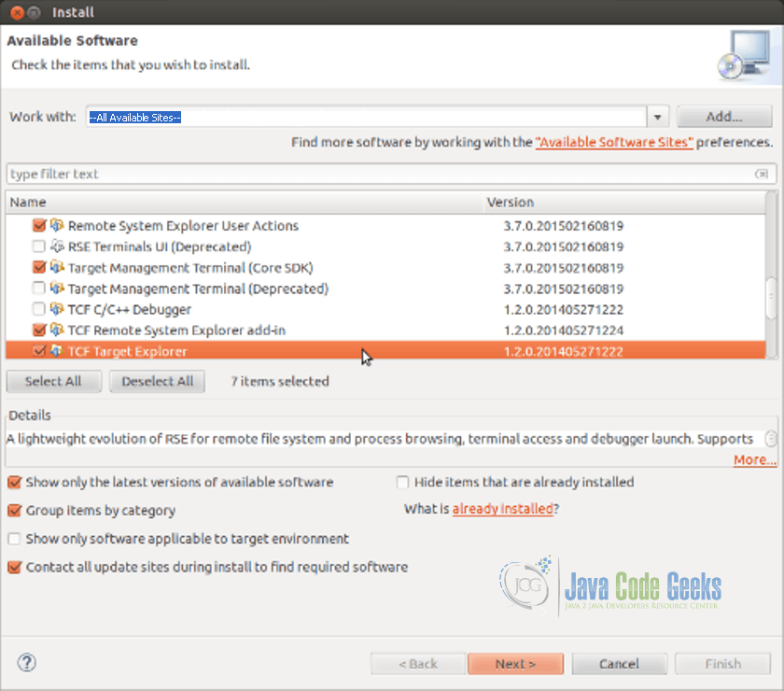Select the TCF C/C++ Debugger row name
784x691 pixels.
(130, 310)
